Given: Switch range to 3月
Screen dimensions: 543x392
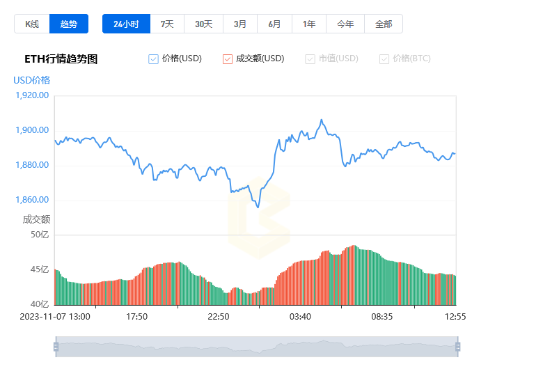Looking at the screenshot, I should coord(240,24).
